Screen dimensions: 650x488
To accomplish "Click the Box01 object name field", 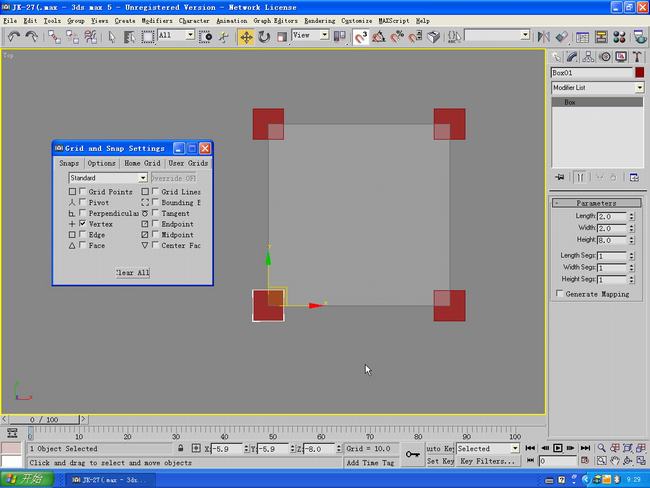I will (x=592, y=73).
